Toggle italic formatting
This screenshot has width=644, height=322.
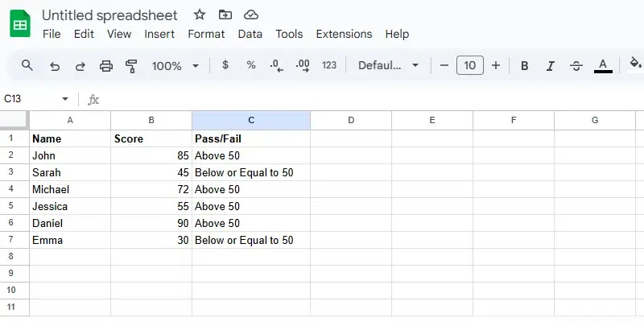pyautogui.click(x=551, y=66)
